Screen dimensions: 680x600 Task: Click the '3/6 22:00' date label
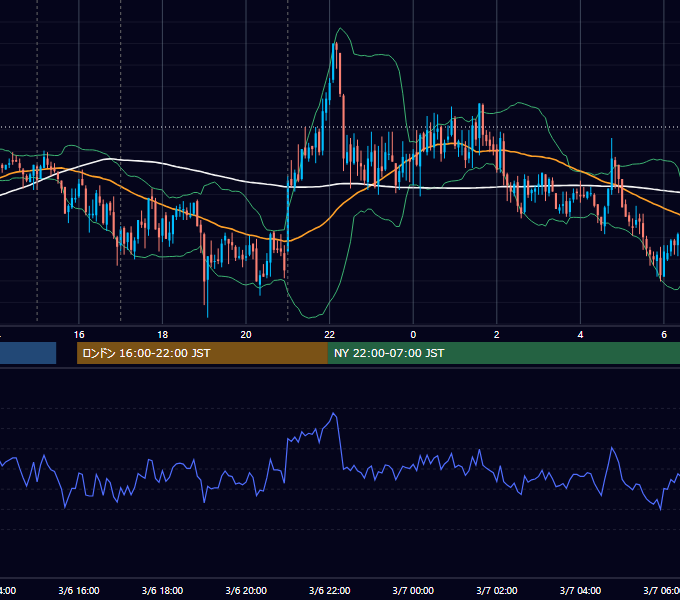(330, 591)
